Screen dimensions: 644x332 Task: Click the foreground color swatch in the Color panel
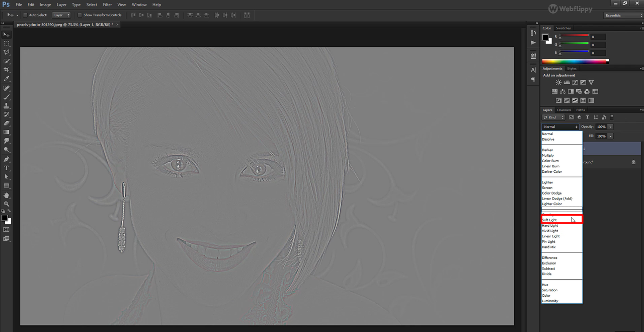click(545, 37)
